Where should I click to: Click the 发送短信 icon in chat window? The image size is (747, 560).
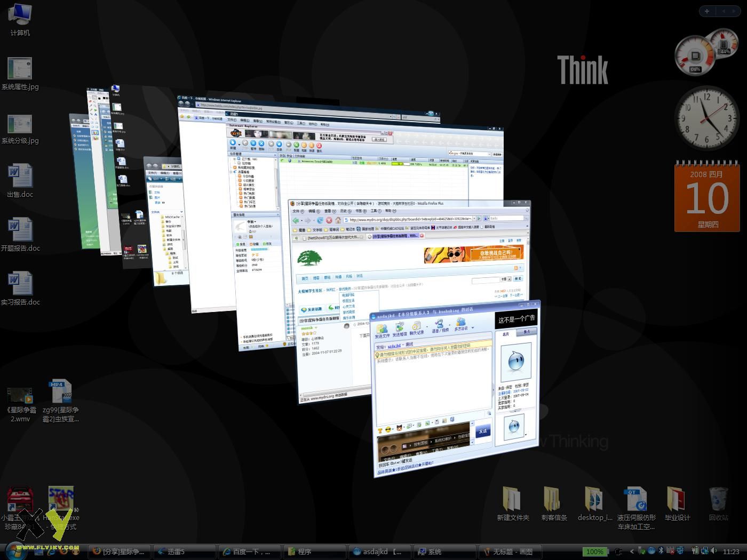click(399, 328)
